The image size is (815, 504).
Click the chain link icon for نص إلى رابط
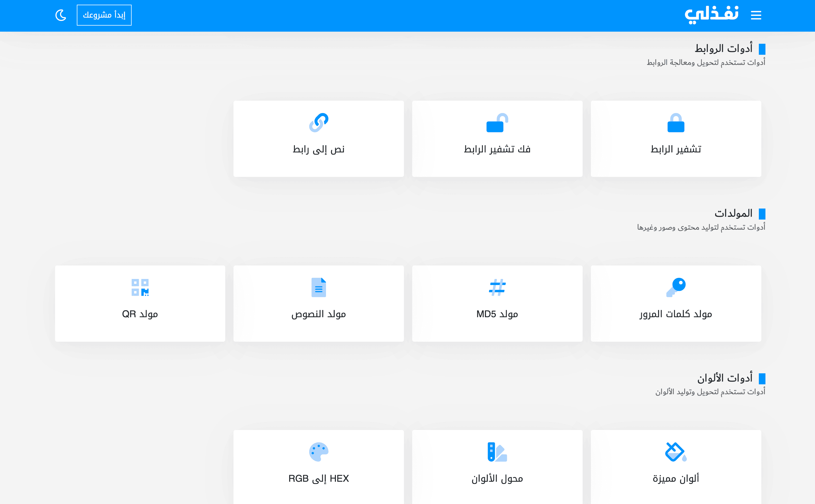coord(319,123)
